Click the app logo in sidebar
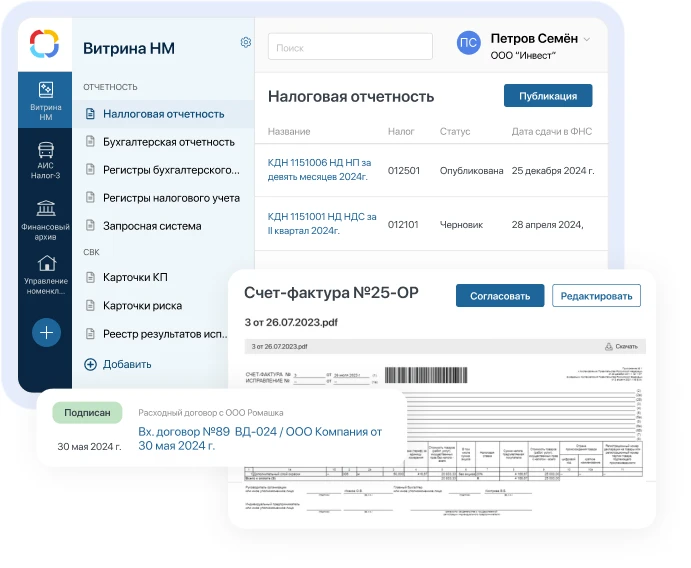The height and width of the screenshot is (568, 691). pos(44,43)
